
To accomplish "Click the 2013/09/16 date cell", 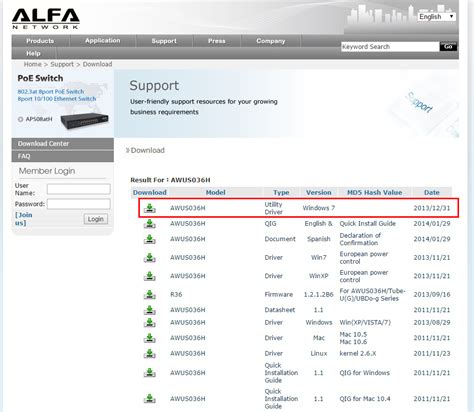I will coord(432,295).
